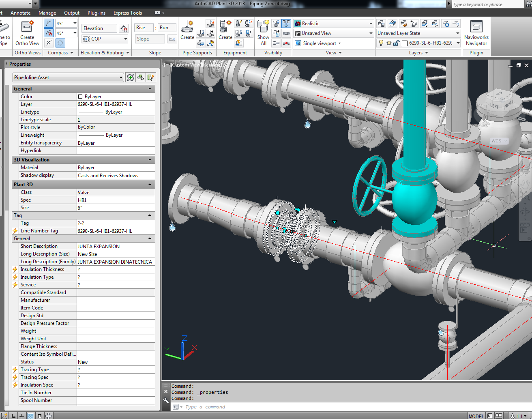Click the Create Ortho View icon
This screenshot has width=532, height=419.
[x=27, y=27]
